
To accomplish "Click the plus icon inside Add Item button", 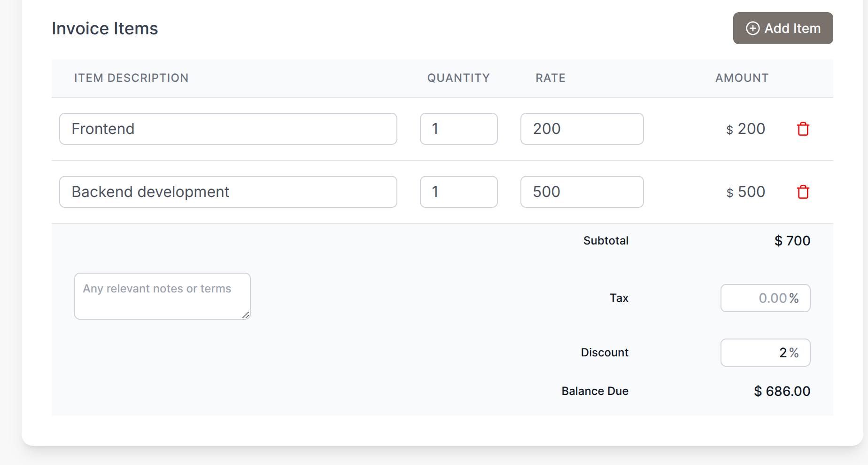I will pyautogui.click(x=753, y=28).
